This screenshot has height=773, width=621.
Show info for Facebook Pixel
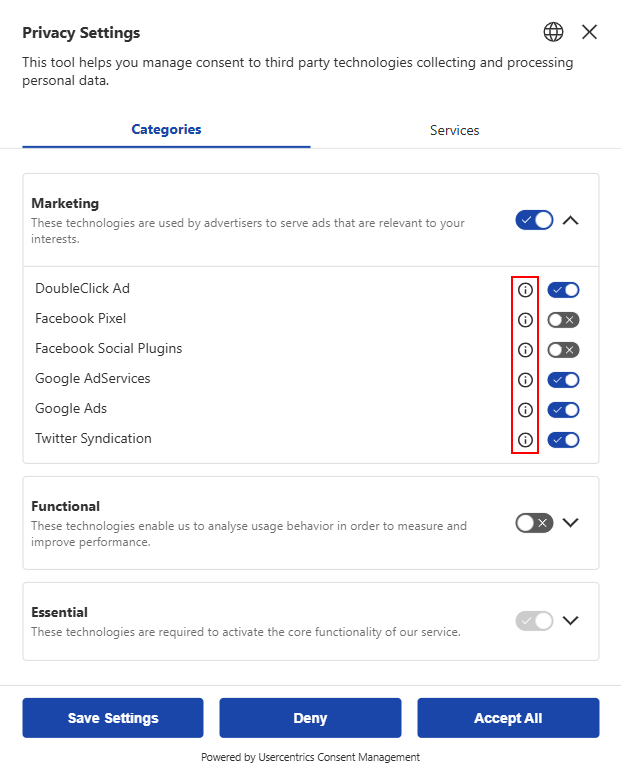click(525, 320)
